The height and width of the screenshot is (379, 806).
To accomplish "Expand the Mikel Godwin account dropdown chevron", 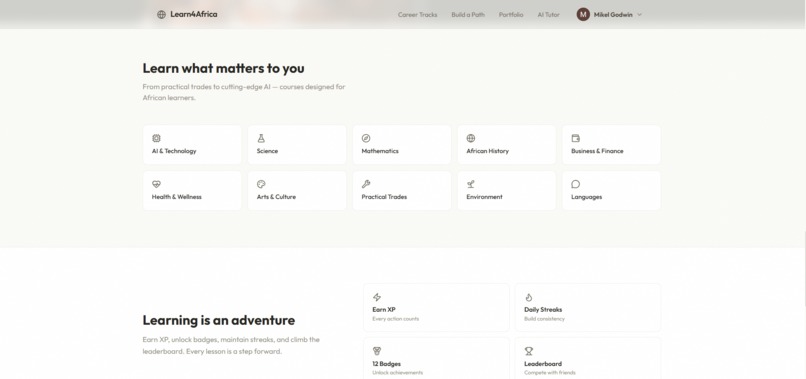I will point(639,14).
